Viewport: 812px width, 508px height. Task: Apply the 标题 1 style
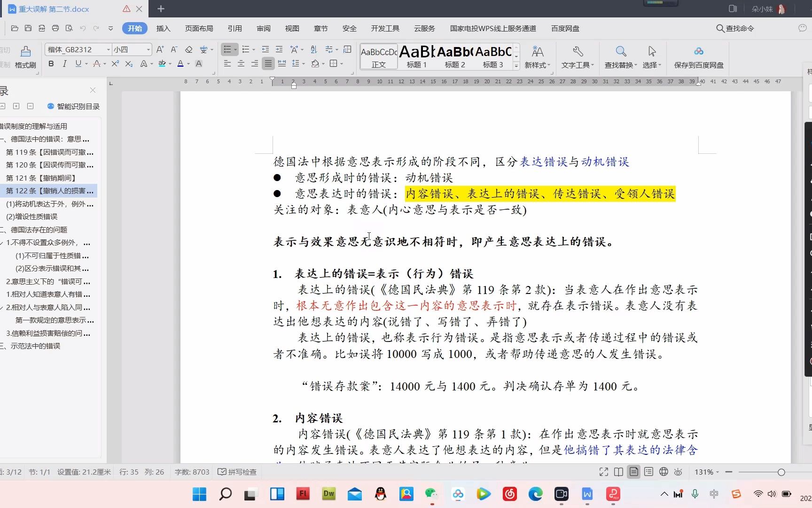[x=416, y=56]
